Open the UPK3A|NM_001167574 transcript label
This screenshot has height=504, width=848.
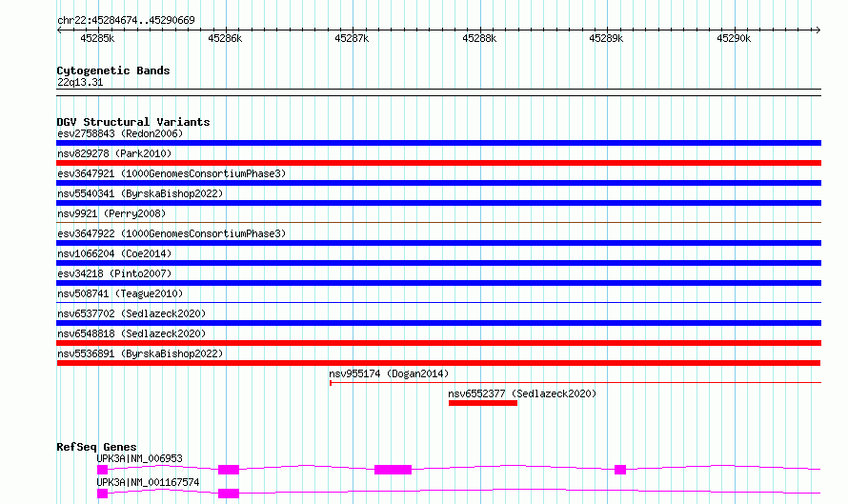tap(149, 482)
